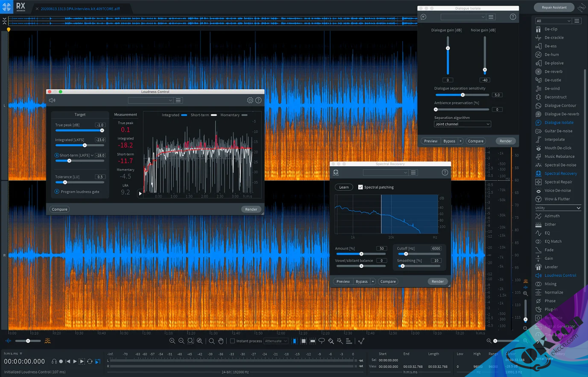Adjust the Dialogue separation sensitivity slider
588x377 pixels.
click(x=462, y=95)
